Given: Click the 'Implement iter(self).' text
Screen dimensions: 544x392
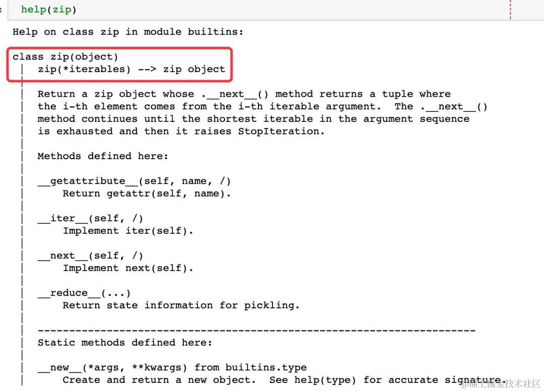Looking at the screenshot, I should tap(128, 231).
